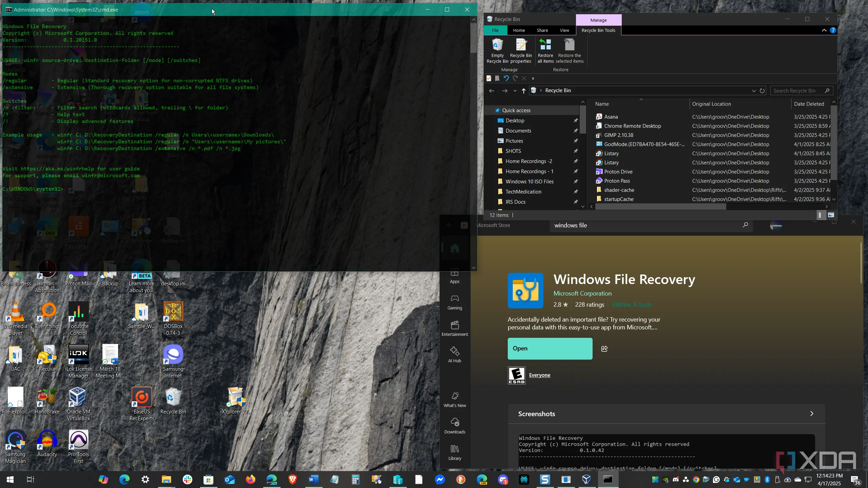Unpin the SHOTS folder from Quick access
The image size is (868, 488).
coord(576,151)
